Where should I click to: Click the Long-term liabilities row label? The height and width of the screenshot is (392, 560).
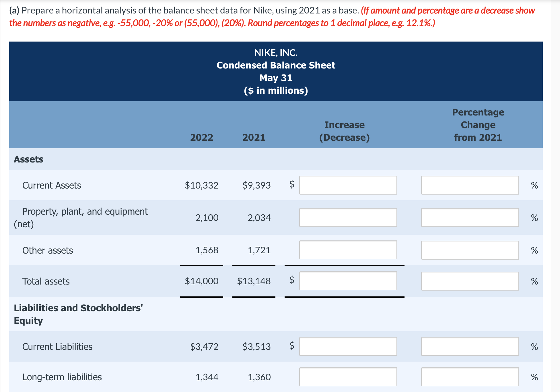[x=62, y=377]
